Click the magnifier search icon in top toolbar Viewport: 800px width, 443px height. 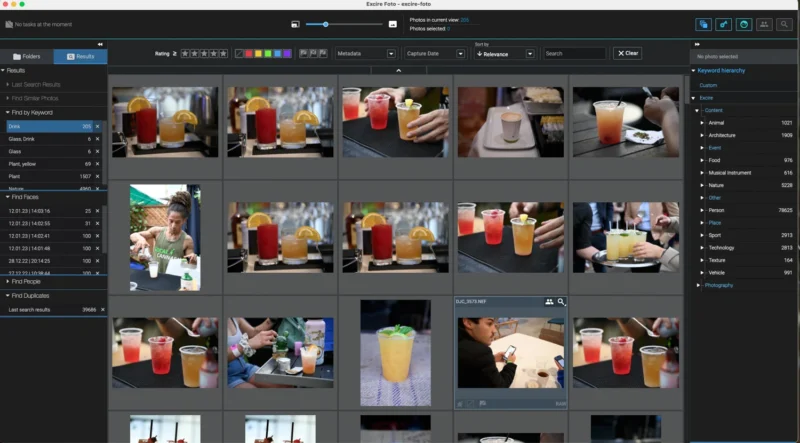[784, 24]
